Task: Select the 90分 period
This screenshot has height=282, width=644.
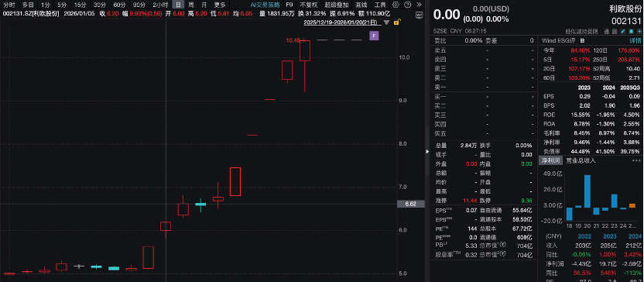Action: [x=139, y=5]
